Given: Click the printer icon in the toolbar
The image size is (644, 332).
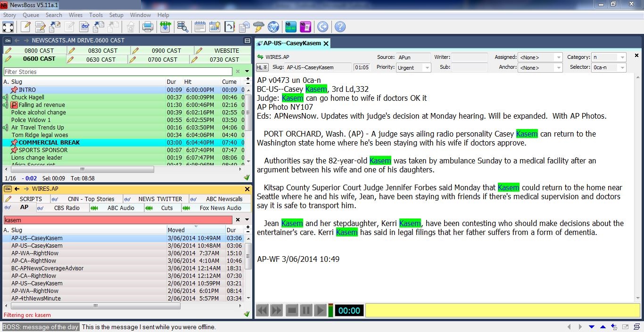Looking at the screenshot, I should pos(148,27).
